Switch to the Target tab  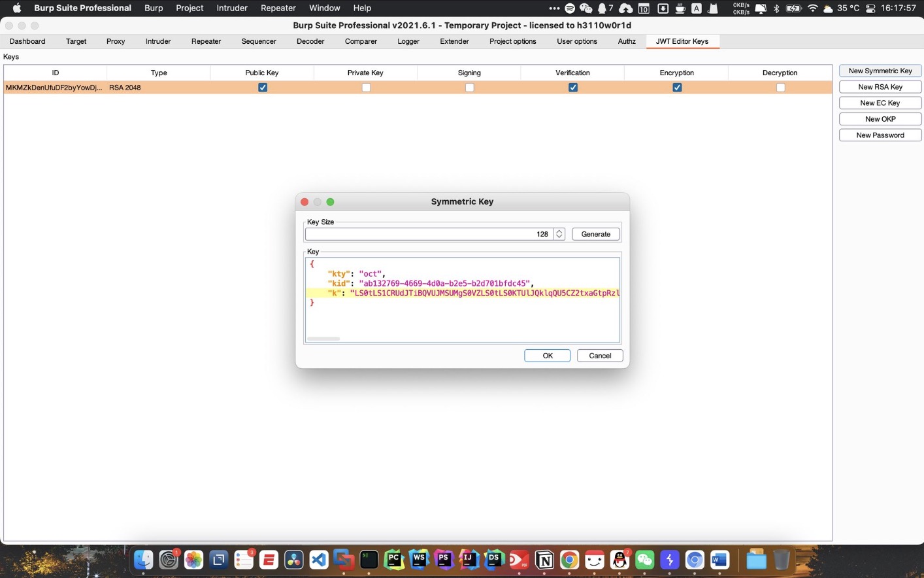pyautogui.click(x=76, y=41)
